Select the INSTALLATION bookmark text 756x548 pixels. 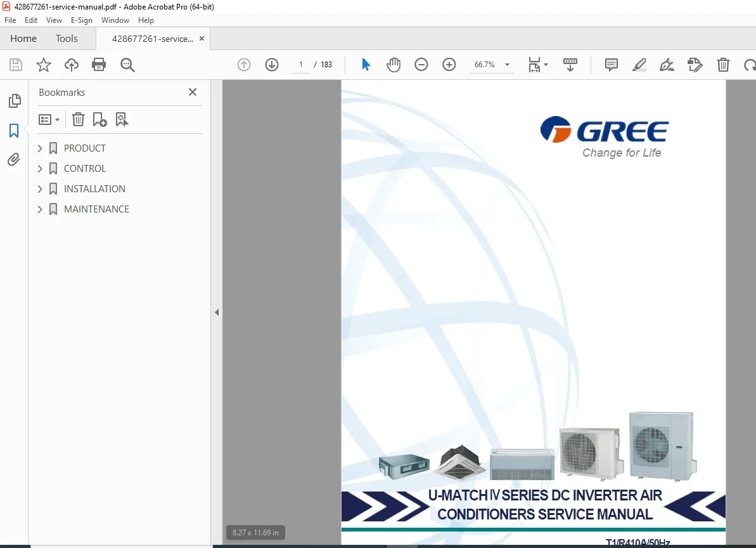tap(94, 189)
